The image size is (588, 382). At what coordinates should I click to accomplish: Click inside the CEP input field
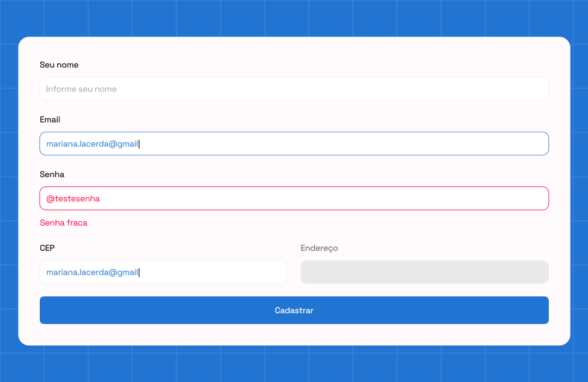coord(164,272)
